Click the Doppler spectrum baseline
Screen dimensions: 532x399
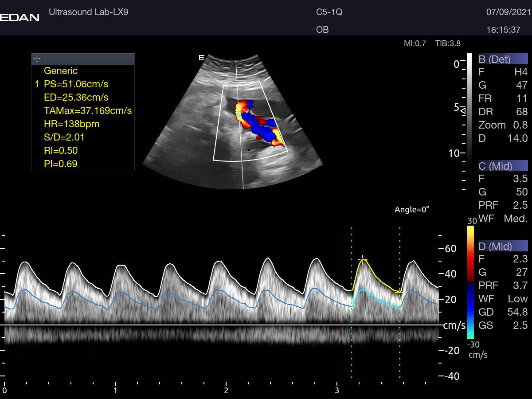[x=222, y=325]
